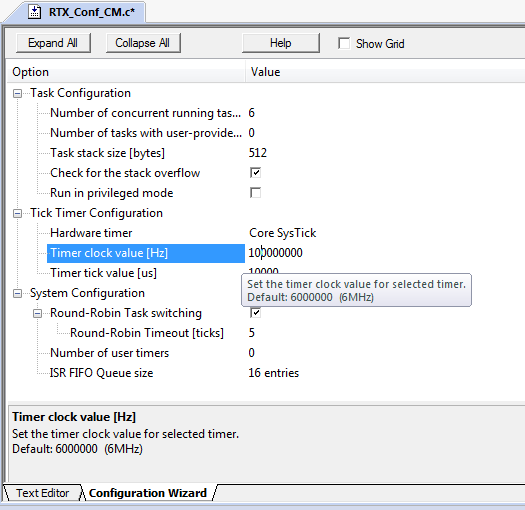Image resolution: width=525 pixels, height=510 pixels.
Task: Toggle the Round-Robin Task switching checkbox
Action: pos(255,313)
